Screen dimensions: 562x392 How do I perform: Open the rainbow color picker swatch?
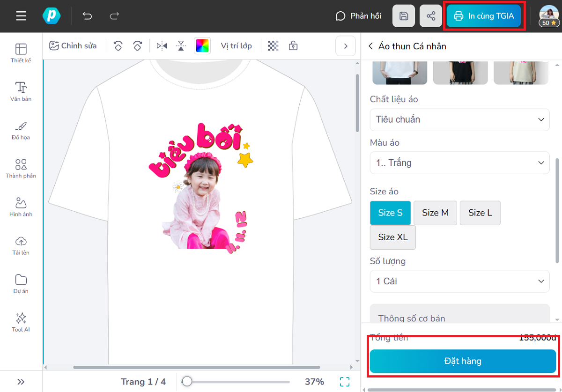[202, 46]
